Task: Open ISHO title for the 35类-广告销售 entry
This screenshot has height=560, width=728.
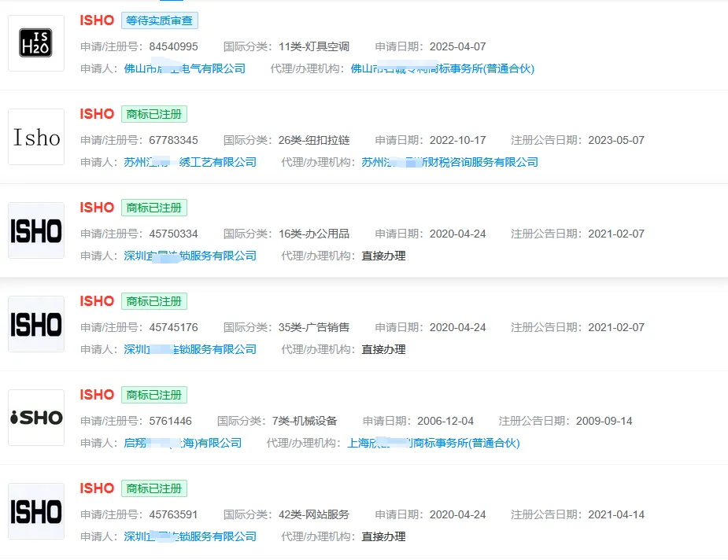Action: pos(97,301)
